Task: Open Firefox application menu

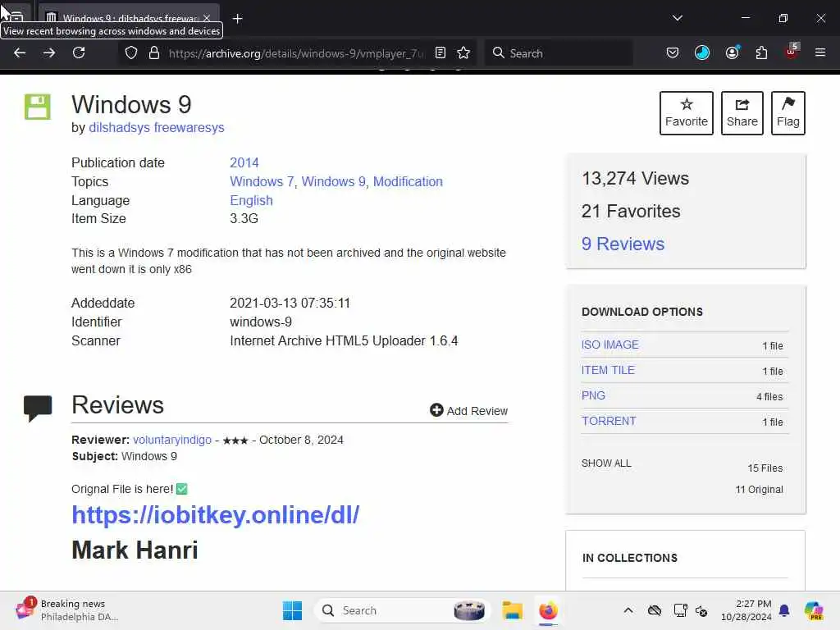Action: point(819,53)
